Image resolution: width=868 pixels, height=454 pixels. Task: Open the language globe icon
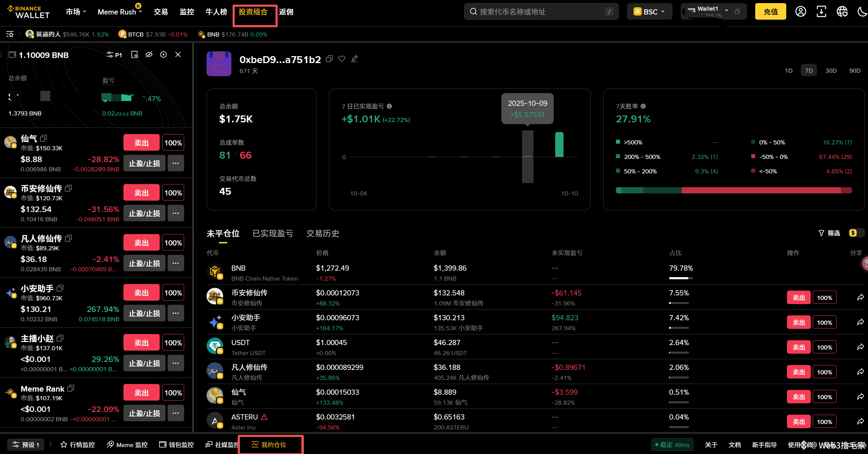(842, 12)
